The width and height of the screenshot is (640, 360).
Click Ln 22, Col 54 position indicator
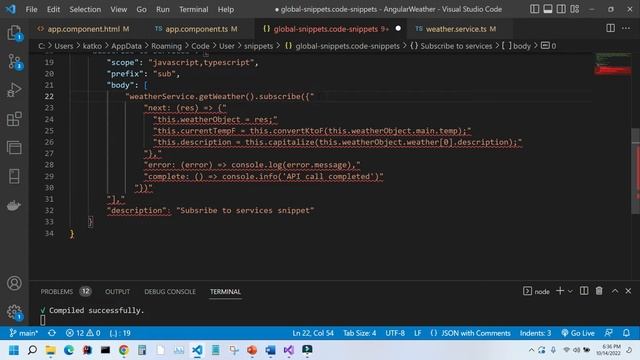313,333
